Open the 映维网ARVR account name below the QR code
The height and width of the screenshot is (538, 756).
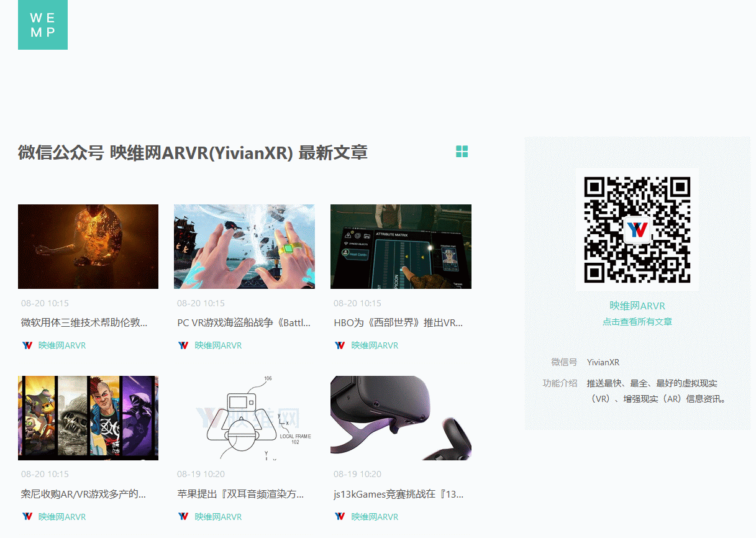(637, 306)
